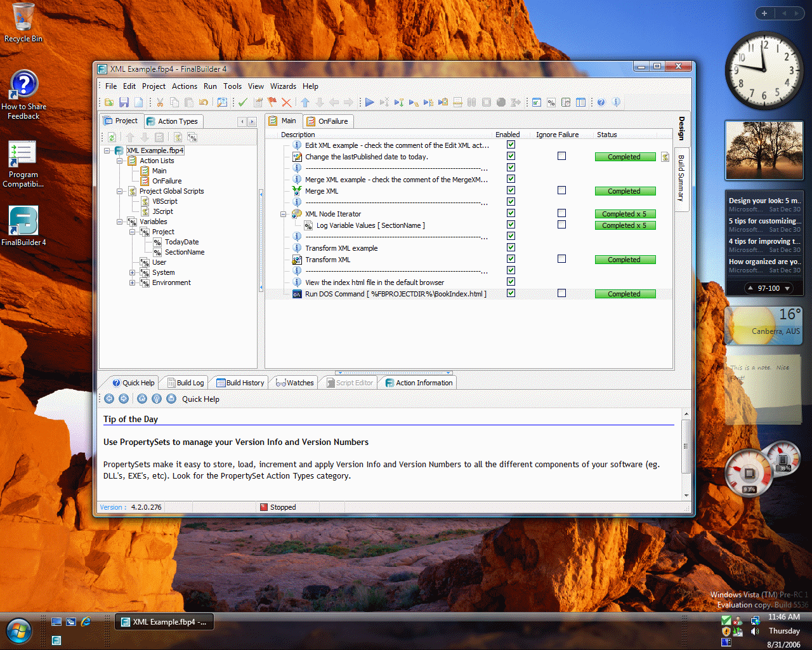Click the Windows Start orb
The height and width of the screenshot is (650, 812).
coord(19,631)
